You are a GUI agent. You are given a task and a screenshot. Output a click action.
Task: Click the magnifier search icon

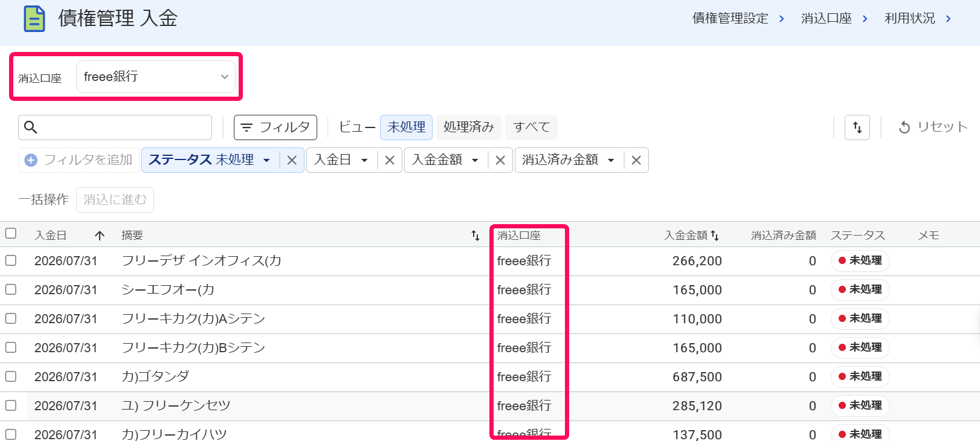31,127
